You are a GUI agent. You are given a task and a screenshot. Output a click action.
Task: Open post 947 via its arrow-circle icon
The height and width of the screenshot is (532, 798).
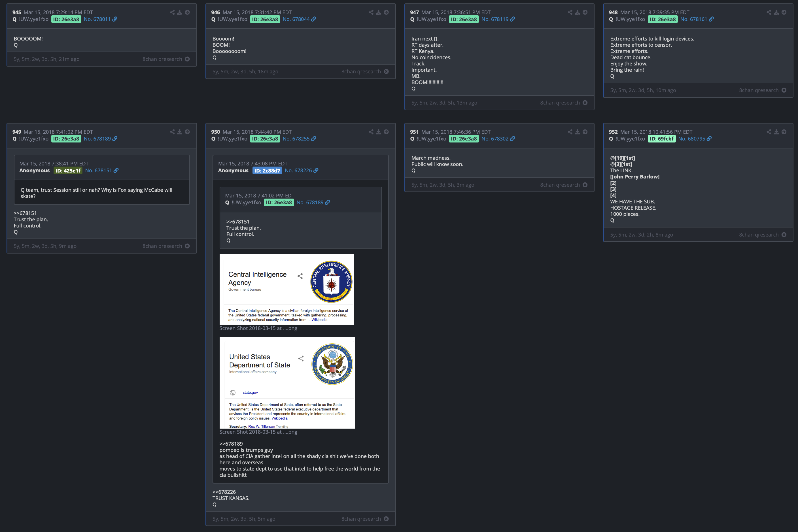pos(585,12)
